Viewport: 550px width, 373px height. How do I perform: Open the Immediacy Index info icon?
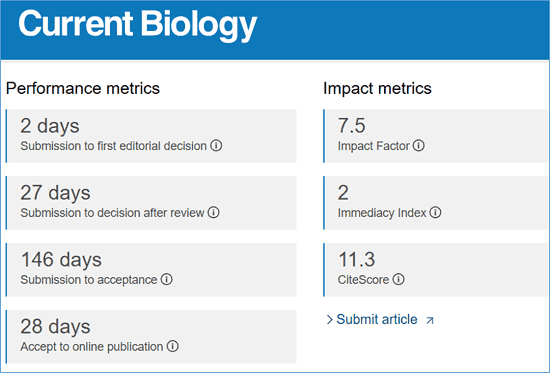tap(435, 212)
